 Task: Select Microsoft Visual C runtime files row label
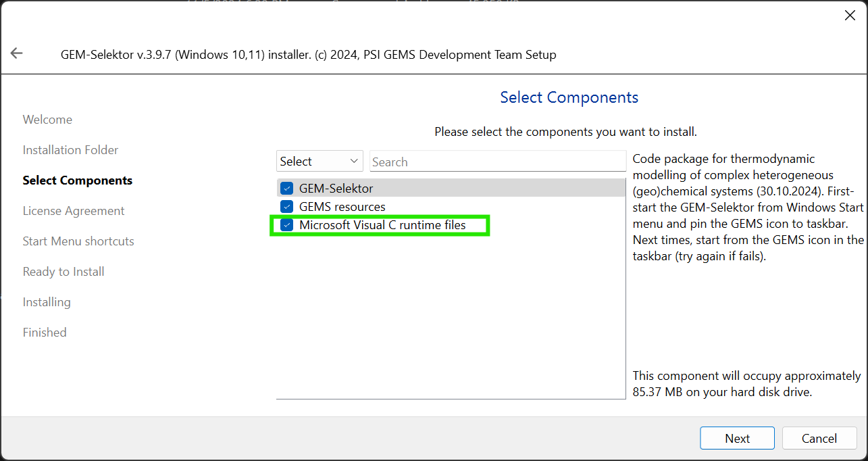coord(382,225)
